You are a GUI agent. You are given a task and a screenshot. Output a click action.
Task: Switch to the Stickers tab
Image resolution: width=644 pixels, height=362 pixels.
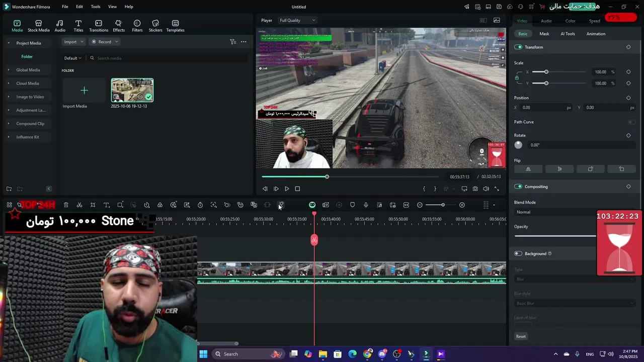[x=155, y=26]
